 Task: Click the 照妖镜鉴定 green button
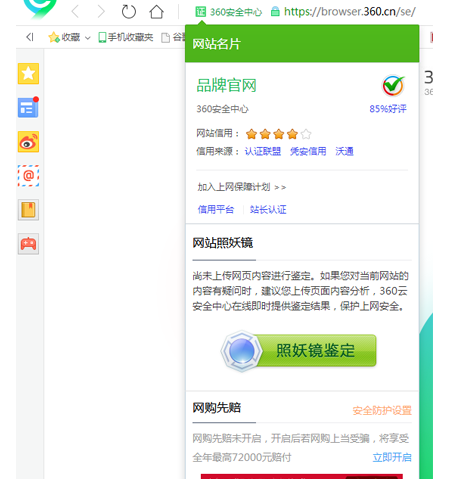click(299, 351)
